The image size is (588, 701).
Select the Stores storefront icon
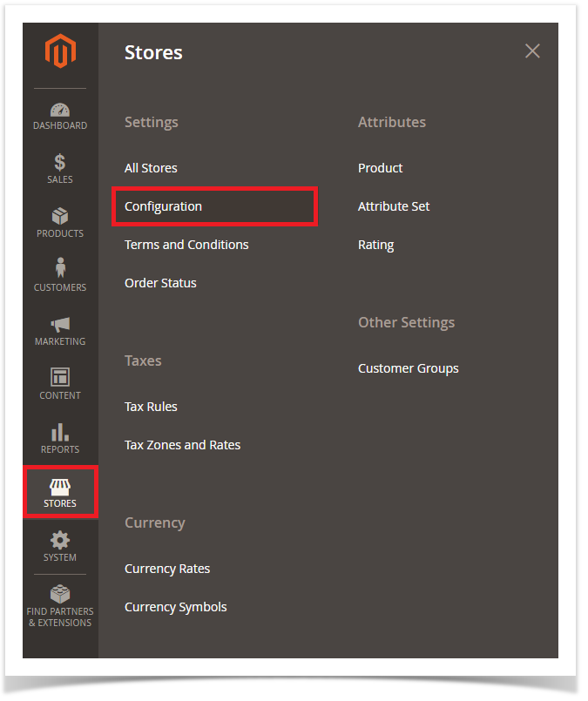60,487
